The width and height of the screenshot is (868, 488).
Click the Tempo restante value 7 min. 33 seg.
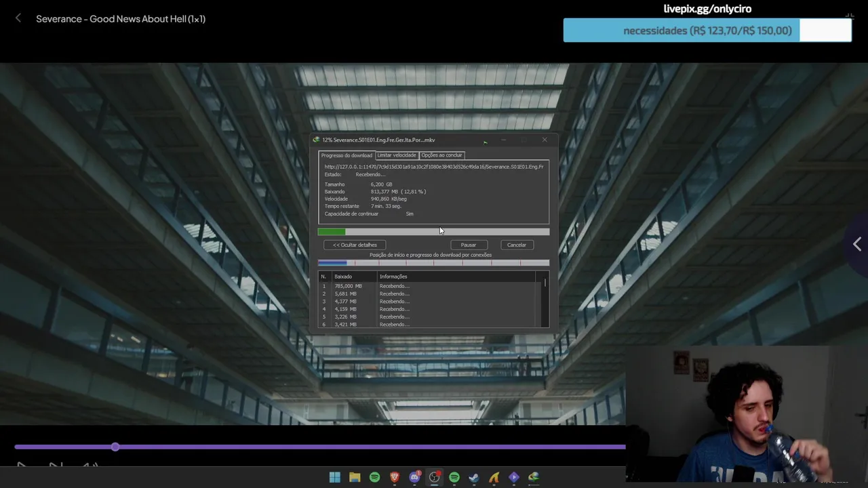[x=386, y=206]
